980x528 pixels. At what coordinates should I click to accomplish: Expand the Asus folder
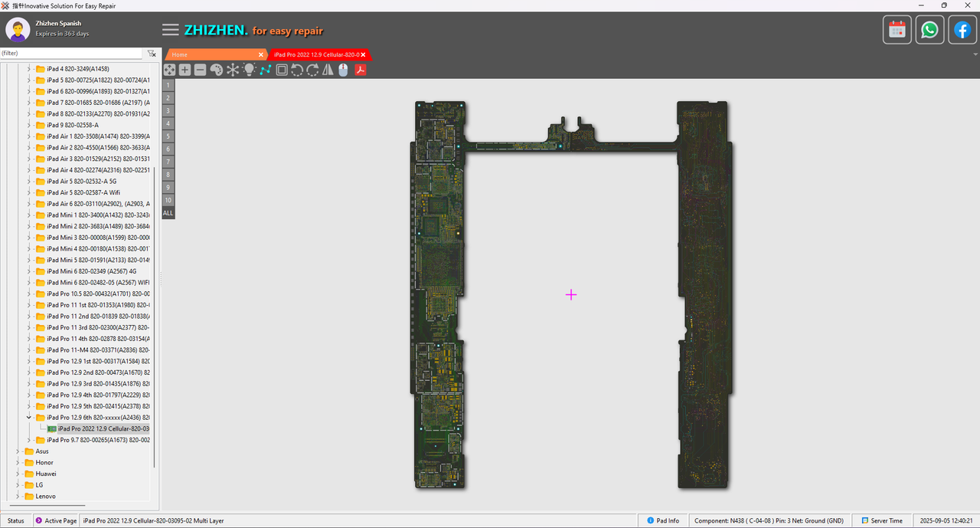pos(18,451)
